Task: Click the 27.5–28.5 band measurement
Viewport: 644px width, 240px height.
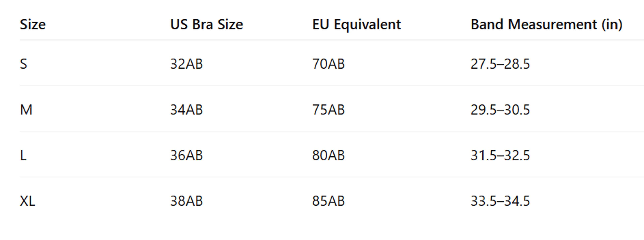Action: (x=500, y=64)
